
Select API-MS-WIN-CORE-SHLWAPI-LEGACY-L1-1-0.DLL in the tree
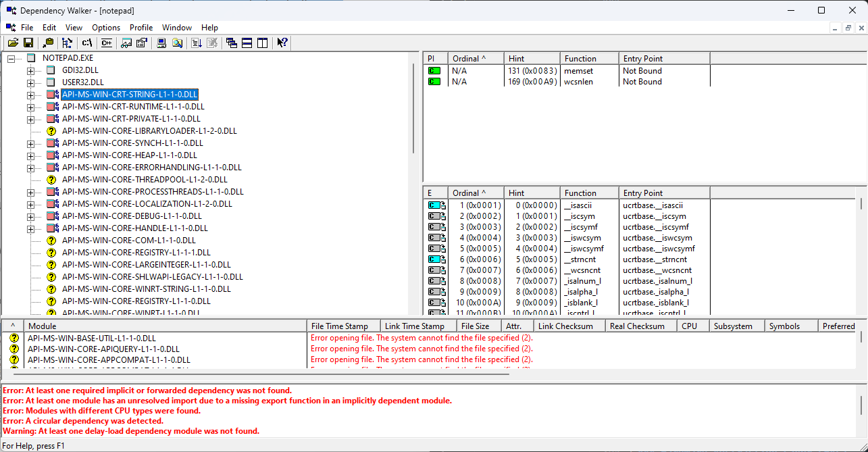(153, 277)
